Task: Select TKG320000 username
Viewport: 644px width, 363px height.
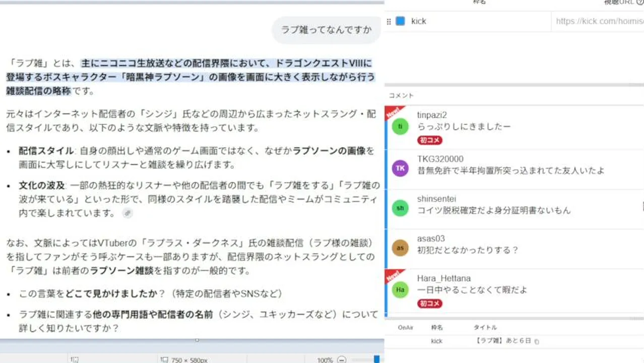Action: [x=440, y=159]
